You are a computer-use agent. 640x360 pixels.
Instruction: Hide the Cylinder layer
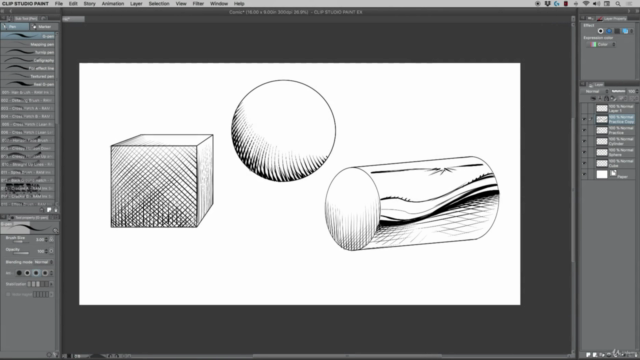(584, 141)
